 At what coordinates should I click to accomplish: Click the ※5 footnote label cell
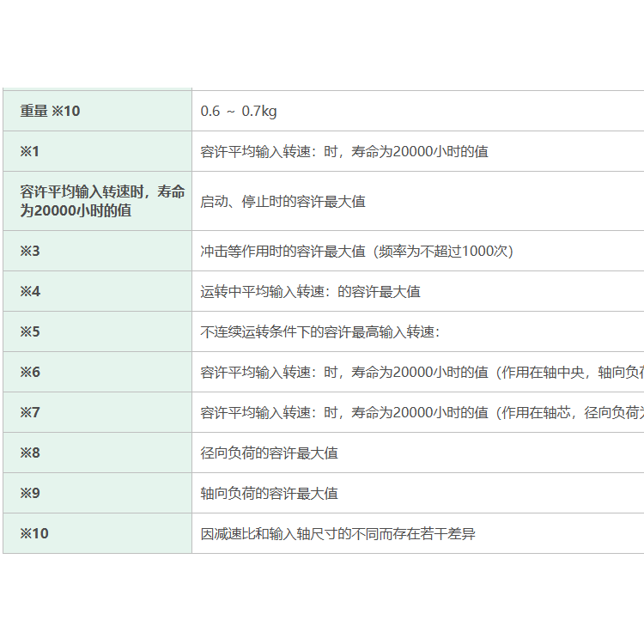click(30, 331)
